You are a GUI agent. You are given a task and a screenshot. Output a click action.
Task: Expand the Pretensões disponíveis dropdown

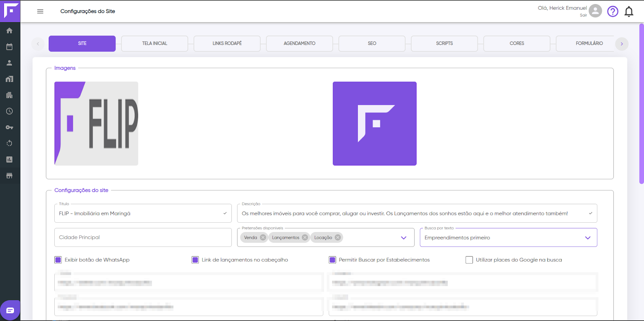tap(404, 238)
